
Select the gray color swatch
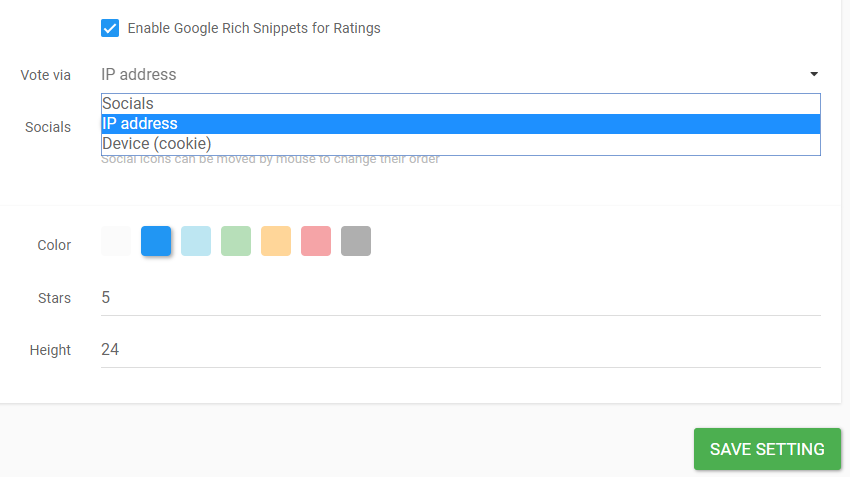[x=356, y=241]
